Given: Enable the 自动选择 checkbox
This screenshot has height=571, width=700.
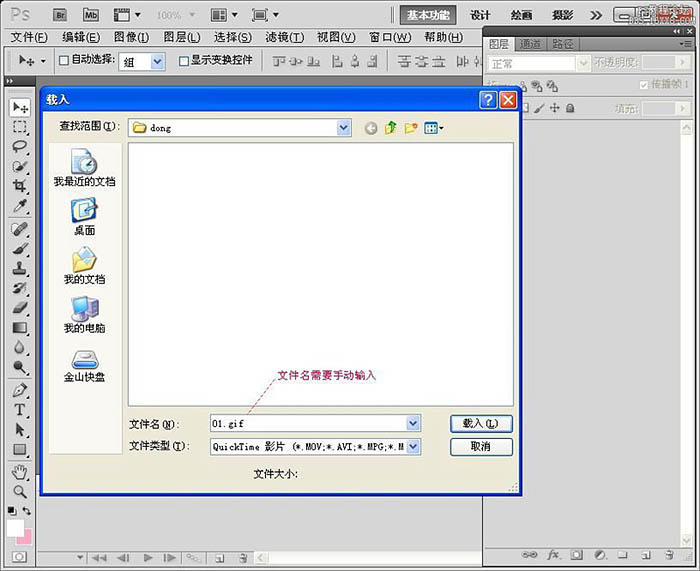Looking at the screenshot, I should [65, 61].
